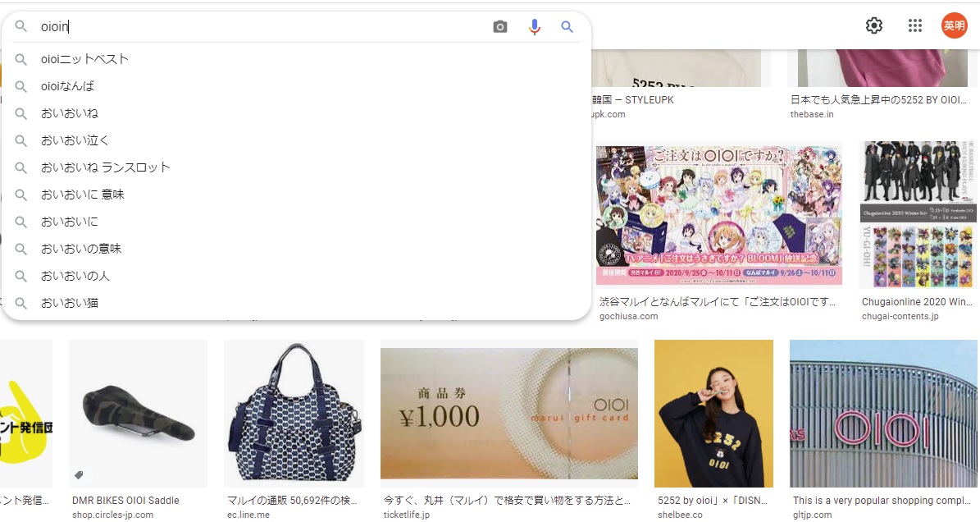Open the Google apps grid

pos(915,25)
